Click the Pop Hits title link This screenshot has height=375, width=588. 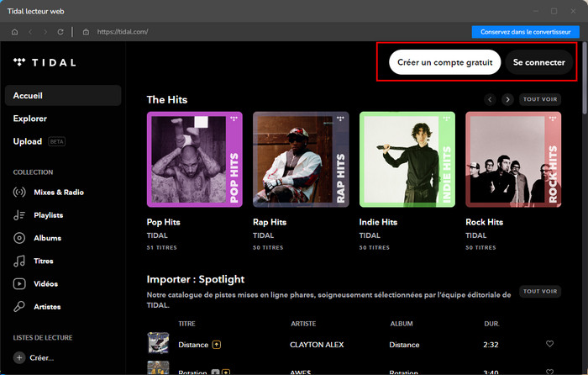(164, 222)
